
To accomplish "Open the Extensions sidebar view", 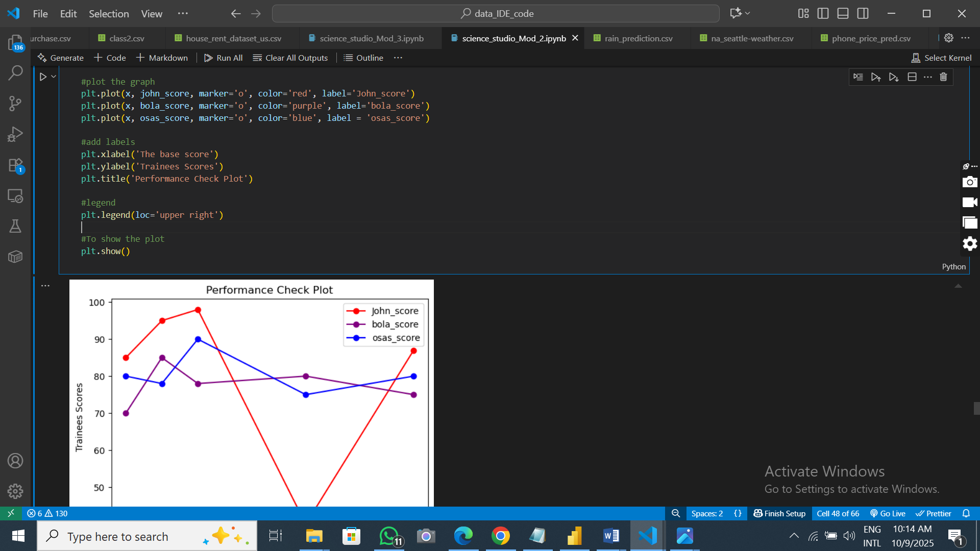I will [x=15, y=165].
